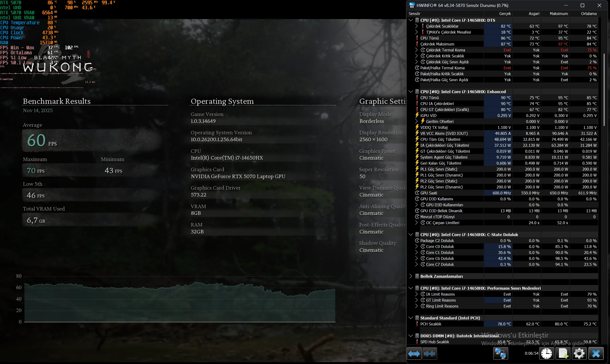Click the 2560 × 1600 Display Resolution value
Viewport: 610px width, 364px height.
[x=374, y=139]
